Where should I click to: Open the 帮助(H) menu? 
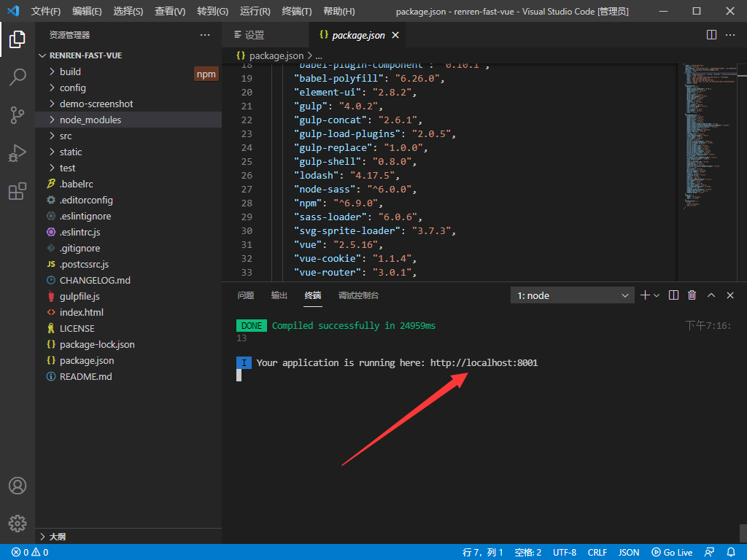click(x=338, y=11)
